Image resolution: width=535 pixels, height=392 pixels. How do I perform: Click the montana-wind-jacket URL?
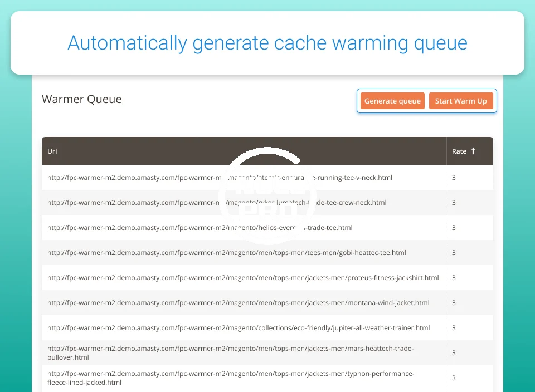[238, 303]
